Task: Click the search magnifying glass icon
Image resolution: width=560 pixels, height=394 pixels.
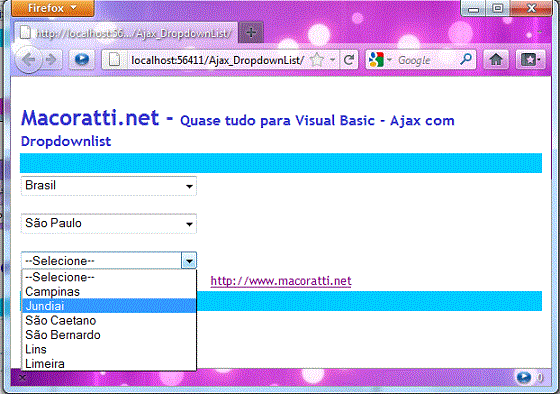Action: click(x=466, y=59)
